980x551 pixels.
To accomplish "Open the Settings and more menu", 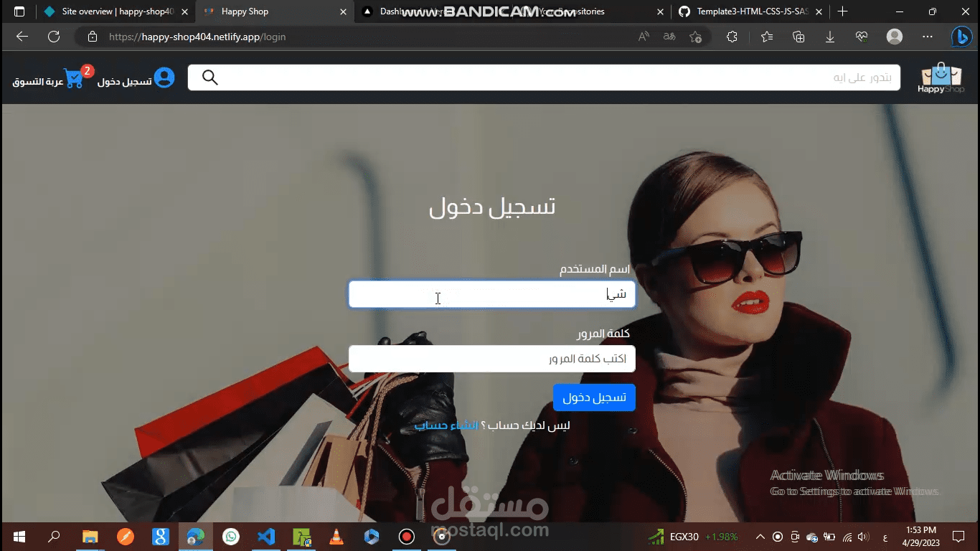I will click(x=928, y=37).
